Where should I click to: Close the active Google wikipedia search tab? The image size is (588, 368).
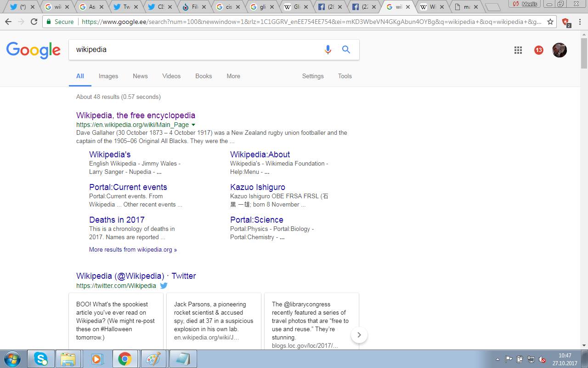[x=408, y=7]
